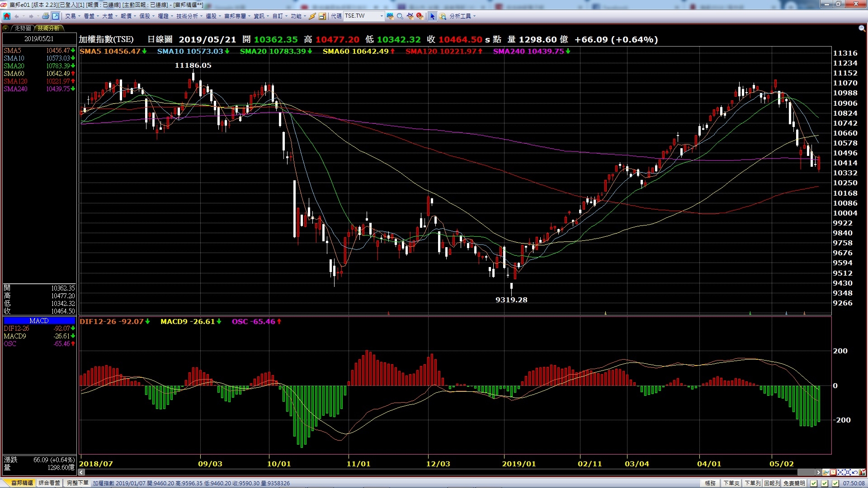Viewport: 868px width, 488px height.
Task: Open the TSE.TW symbol dropdown
Action: click(382, 16)
